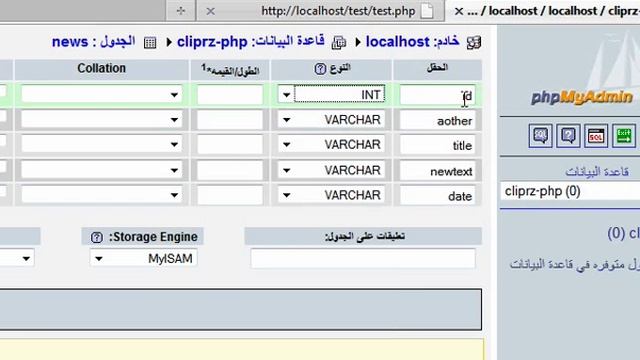Image resolution: width=640 pixels, height=360 pixels.
Task: Click the length/value input for the title row
Action: (x=230, y=145)
